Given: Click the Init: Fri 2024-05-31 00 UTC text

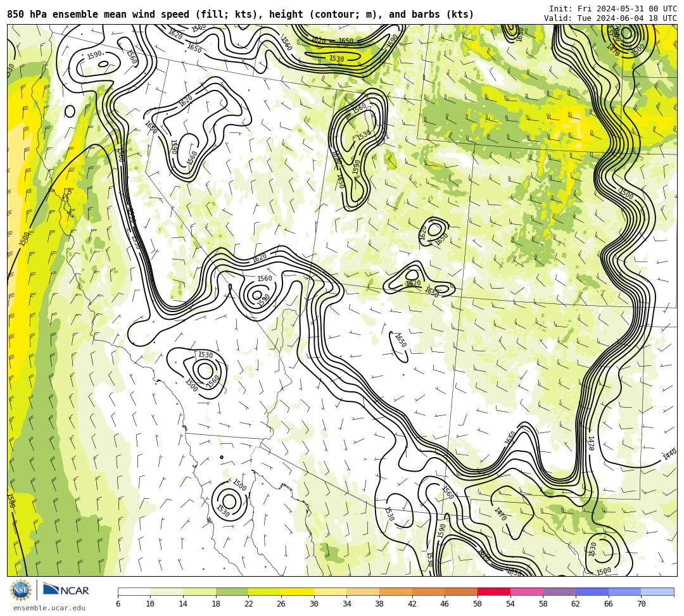Looking at the screenshot, I should [613, 9].
